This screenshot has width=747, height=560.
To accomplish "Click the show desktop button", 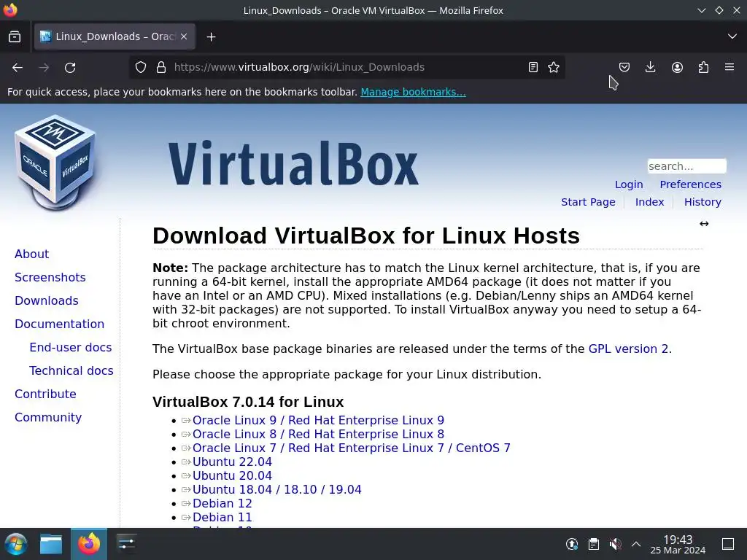I will pyautogui.click(x=728, y=544).
